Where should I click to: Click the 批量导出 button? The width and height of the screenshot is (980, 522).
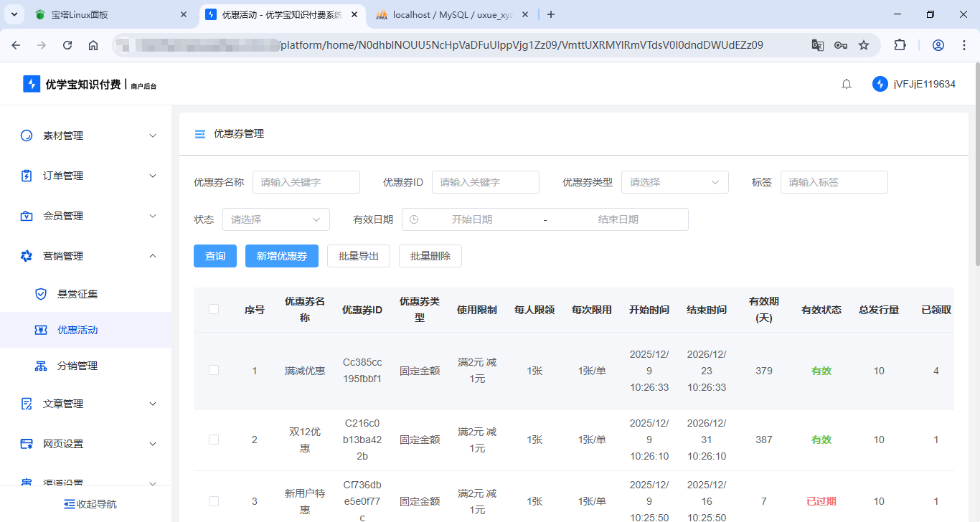point(358,256)
